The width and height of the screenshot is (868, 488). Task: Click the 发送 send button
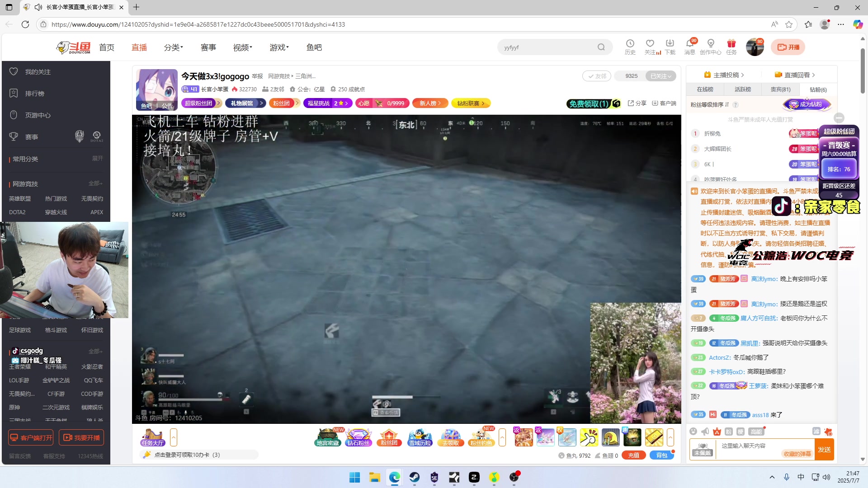(x=824, y=450)
